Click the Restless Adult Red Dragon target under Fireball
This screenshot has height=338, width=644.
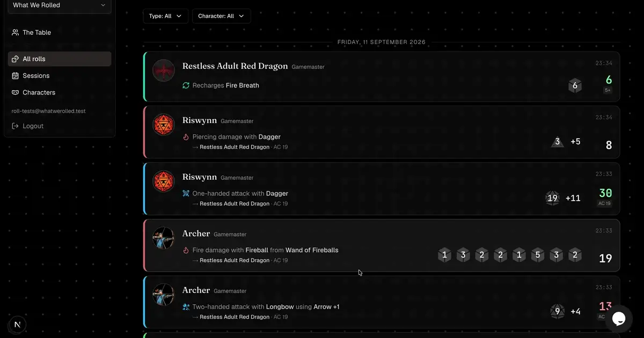pyautogui.click(x=235, y=260)
